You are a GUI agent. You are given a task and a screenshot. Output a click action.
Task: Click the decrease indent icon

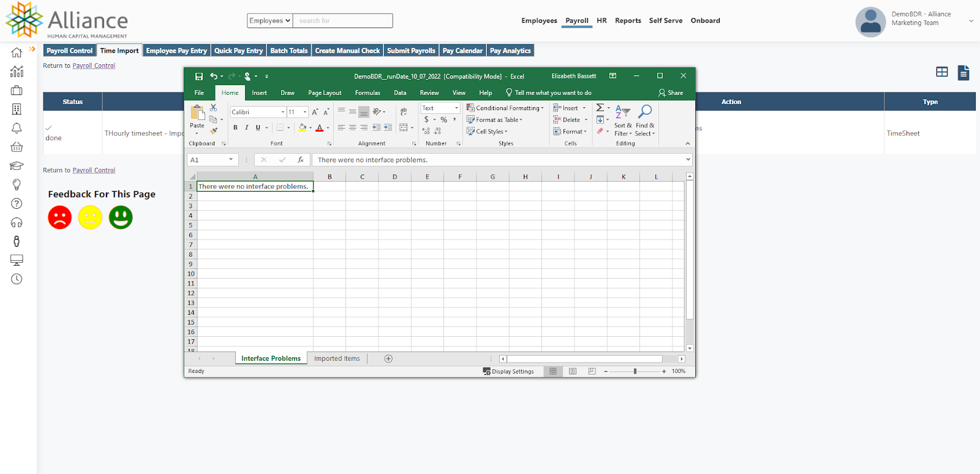[376, 127]
